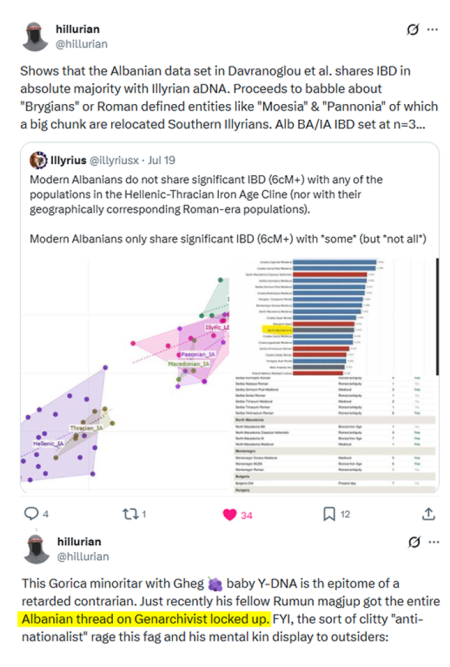View hillurian avatar on first tweet
The width and height of the screenshot is (450, 667).
click(x=35, y=37)
